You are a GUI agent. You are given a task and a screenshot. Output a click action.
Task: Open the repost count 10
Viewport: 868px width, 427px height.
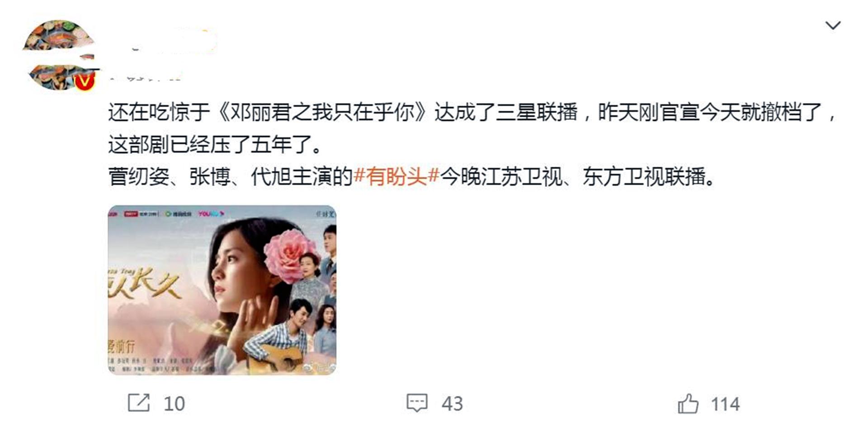tap(175, 404)
